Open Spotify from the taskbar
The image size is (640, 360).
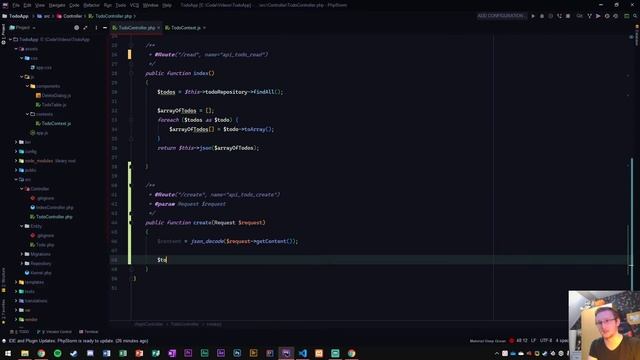coord(58,353)
